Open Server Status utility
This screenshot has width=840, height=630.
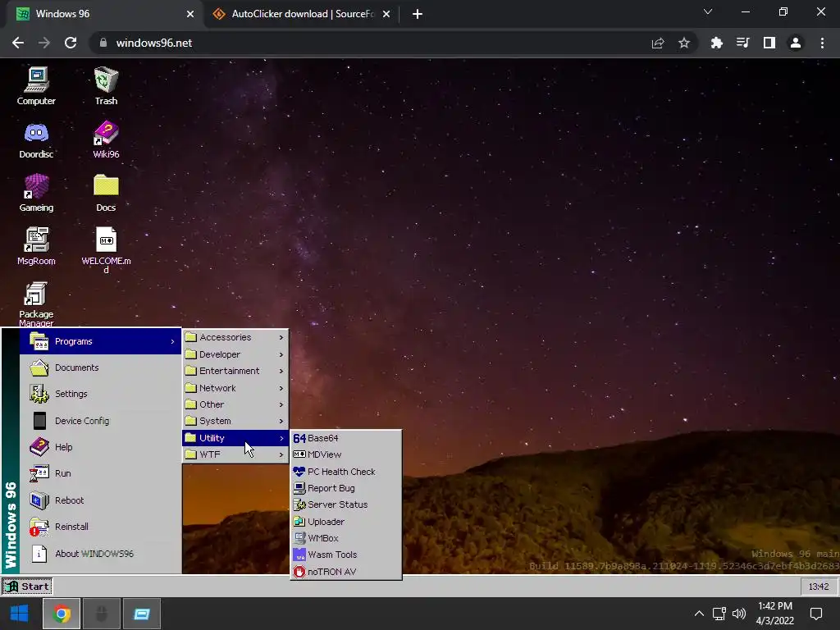pos(345,504)
